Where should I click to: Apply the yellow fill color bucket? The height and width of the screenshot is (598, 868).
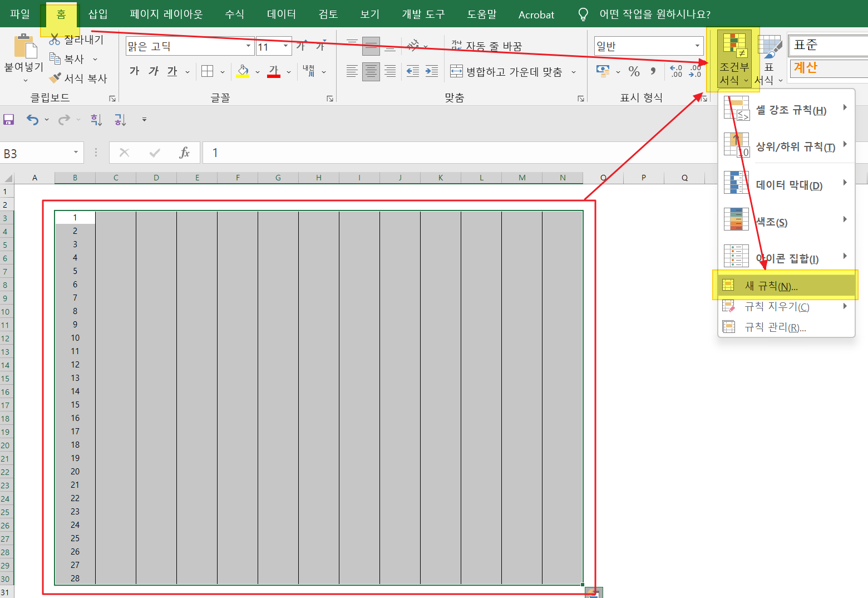tap(243, 71)
